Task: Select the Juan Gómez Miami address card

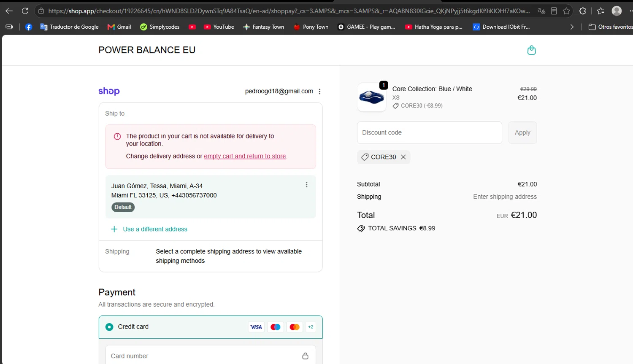Action: click(211, 197)
